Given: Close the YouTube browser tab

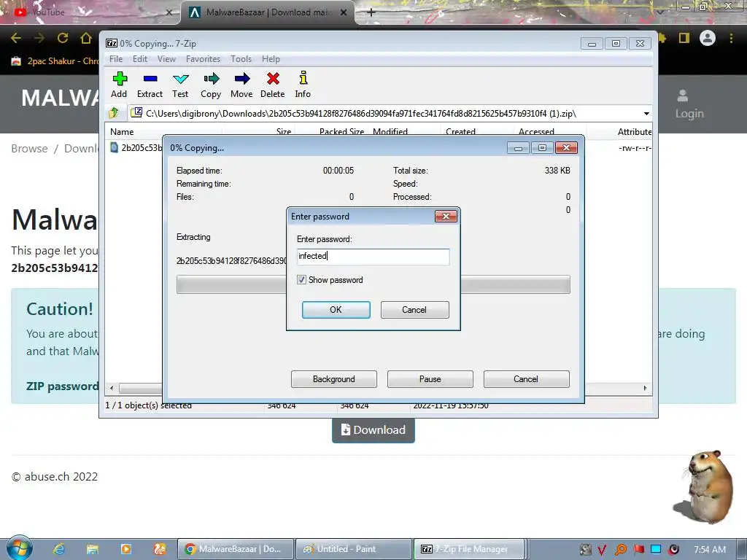Looking at the screenshot, I should click(x=169, y=12).
